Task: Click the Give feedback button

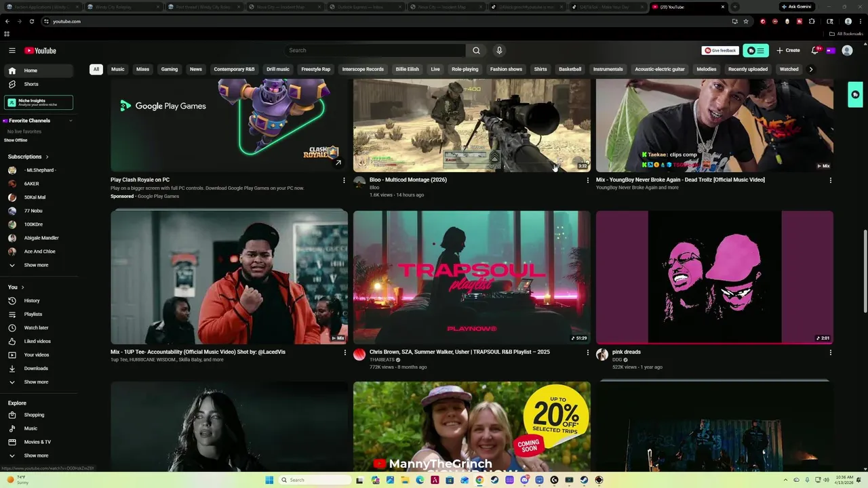Action: (720, 50)
